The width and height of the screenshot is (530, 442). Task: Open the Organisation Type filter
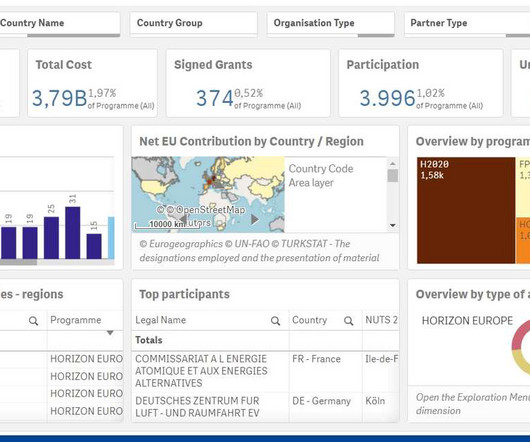tap(331, 23)
